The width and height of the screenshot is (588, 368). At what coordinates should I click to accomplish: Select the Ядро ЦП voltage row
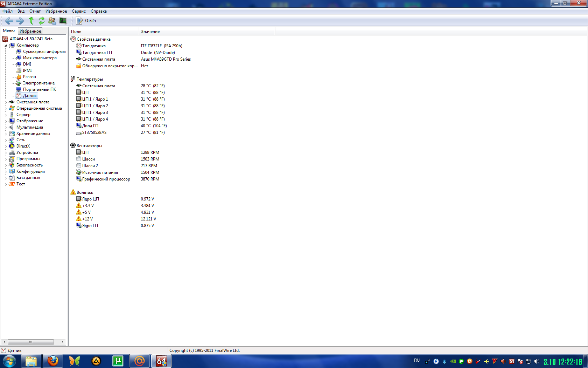click(x=115, y=199)
